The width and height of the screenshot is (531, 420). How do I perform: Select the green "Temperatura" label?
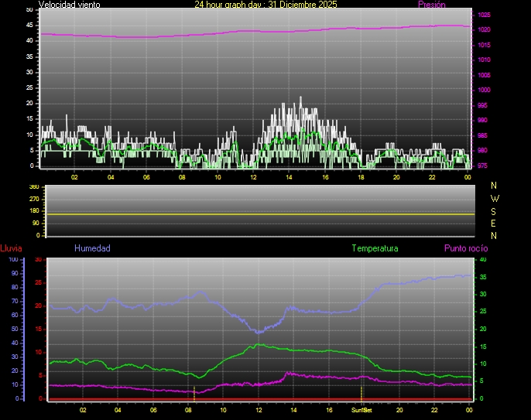(375, 248)
